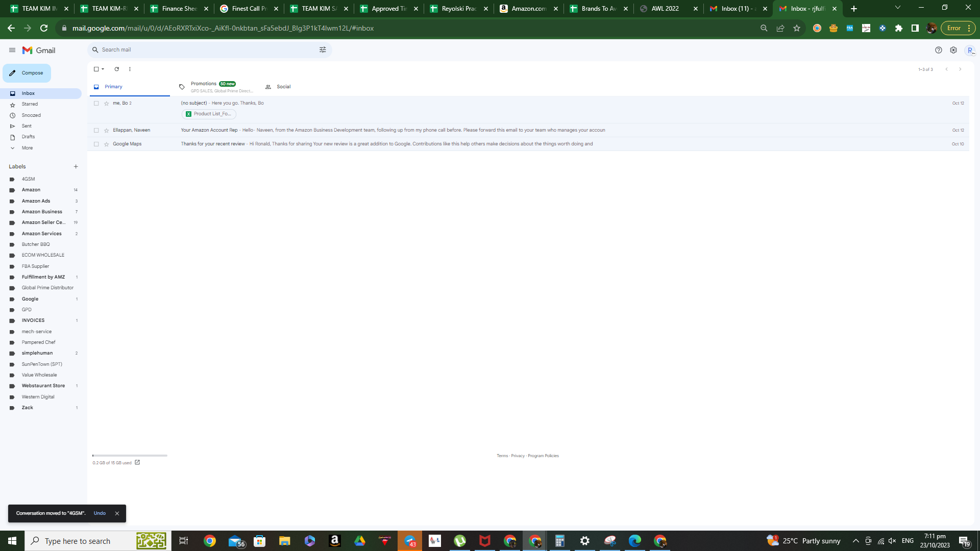
Task: Click the storage usage progress bar
Action: tap(130, 456)
